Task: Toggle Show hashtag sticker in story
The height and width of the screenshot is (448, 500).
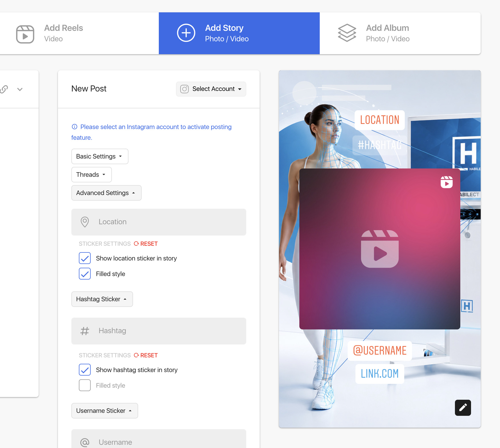Action: (85, 370)
